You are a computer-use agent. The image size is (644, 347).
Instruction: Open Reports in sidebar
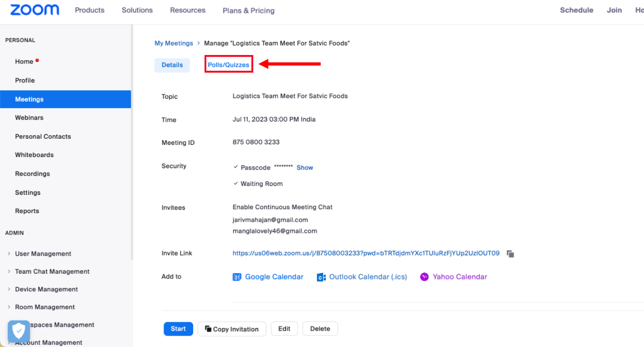point(27,211)
